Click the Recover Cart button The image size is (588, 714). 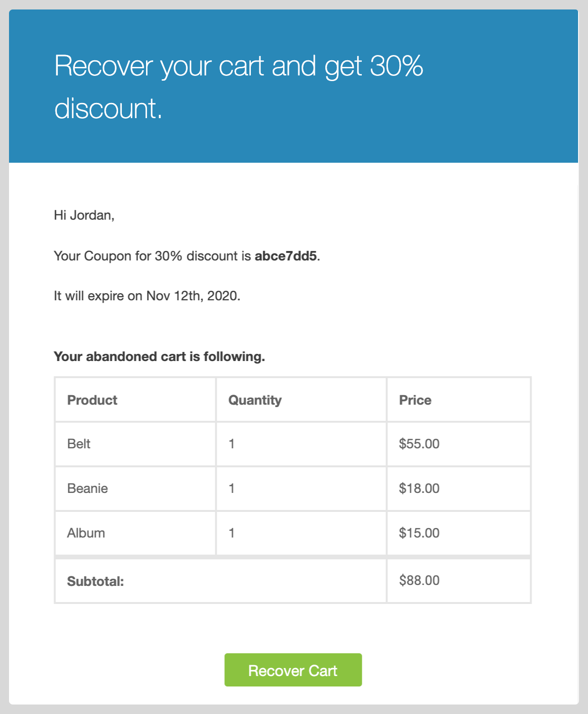(x=293, y=670)
